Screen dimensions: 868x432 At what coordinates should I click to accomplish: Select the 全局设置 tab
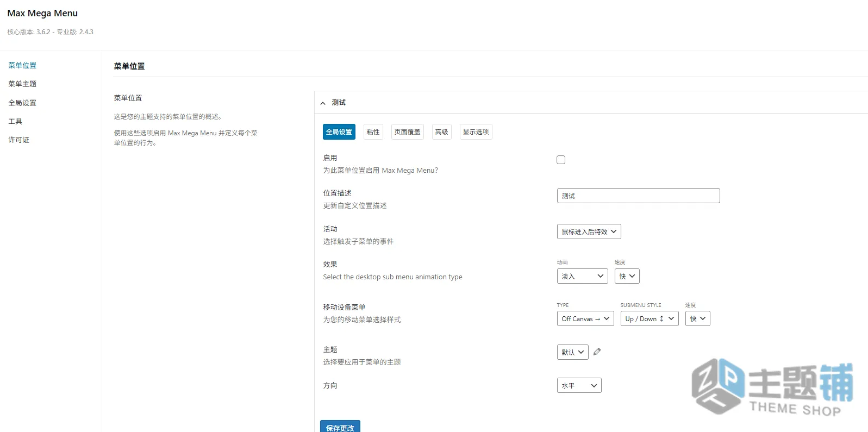click(x=339, y=132)
